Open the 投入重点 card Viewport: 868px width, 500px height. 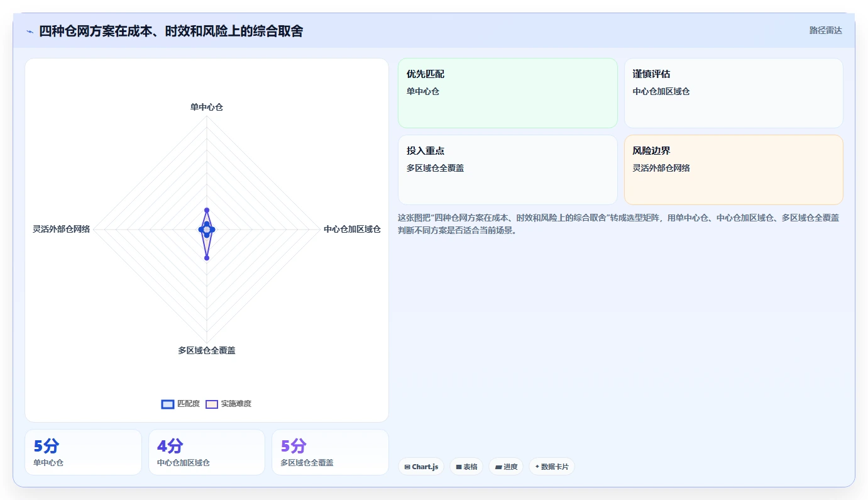pos(508,170)
